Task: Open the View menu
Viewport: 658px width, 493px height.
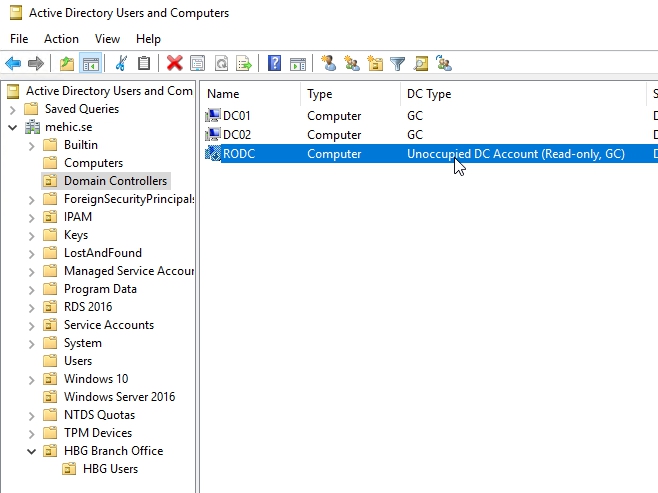Action: click(x=107, y=38)
